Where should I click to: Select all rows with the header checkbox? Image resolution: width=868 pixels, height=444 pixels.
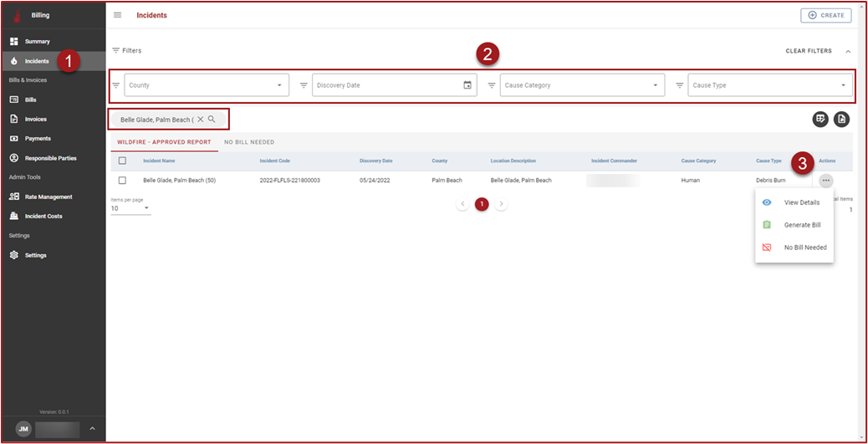[122, 161]
